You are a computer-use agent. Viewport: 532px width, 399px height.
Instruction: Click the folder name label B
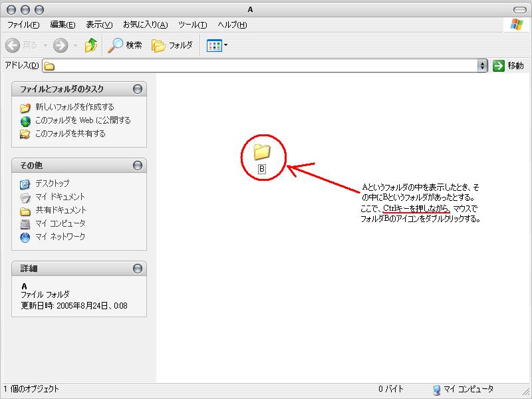[262, 169]
